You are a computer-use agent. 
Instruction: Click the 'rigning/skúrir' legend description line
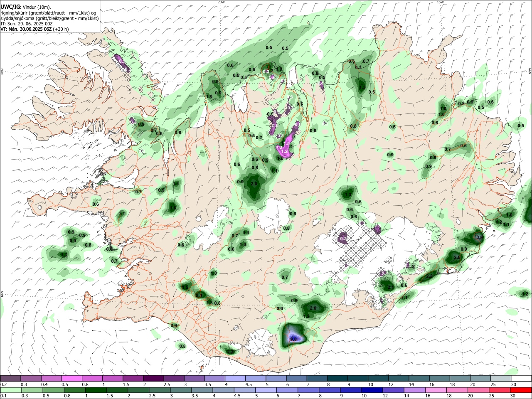click(x=49, y=12)
